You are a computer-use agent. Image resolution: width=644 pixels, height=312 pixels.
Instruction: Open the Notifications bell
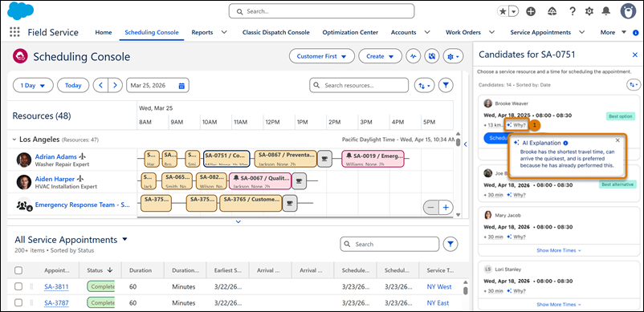coord(605,11)
